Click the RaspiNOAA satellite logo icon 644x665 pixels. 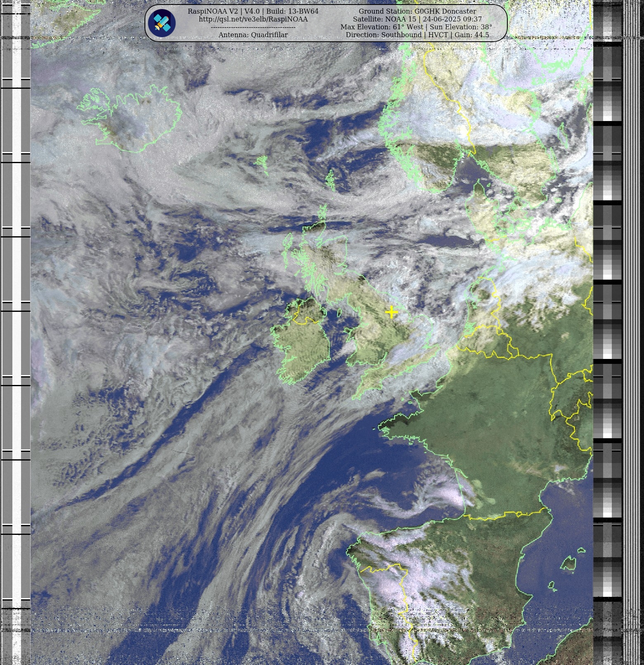(162, 23)
